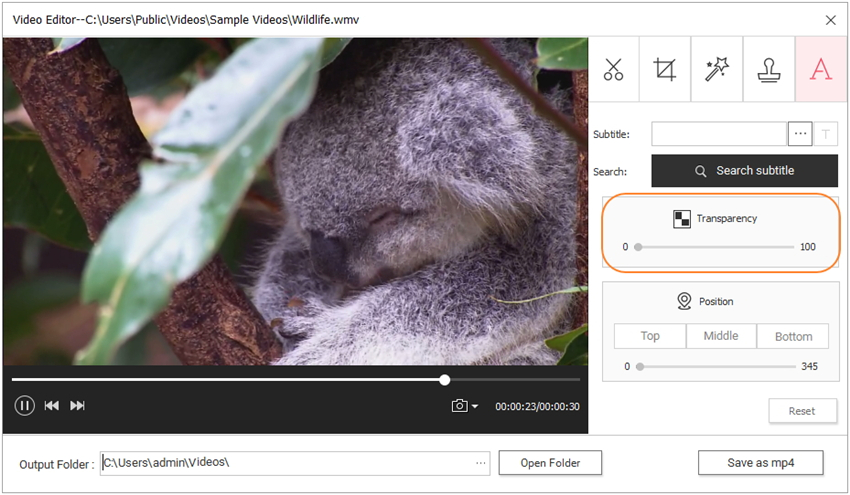Set subtitle position to Bottom
Viewport: 850px width, 495px height.
tap(794, 336)
